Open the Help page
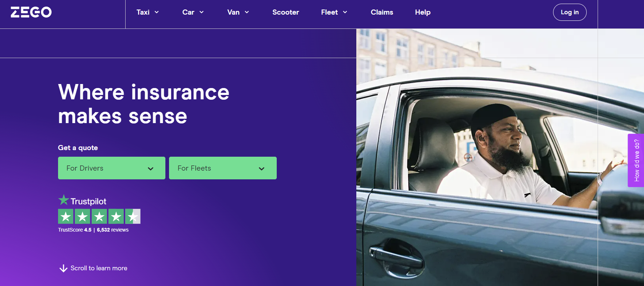Viewport: 644px width, 286px height. [423, 12]
